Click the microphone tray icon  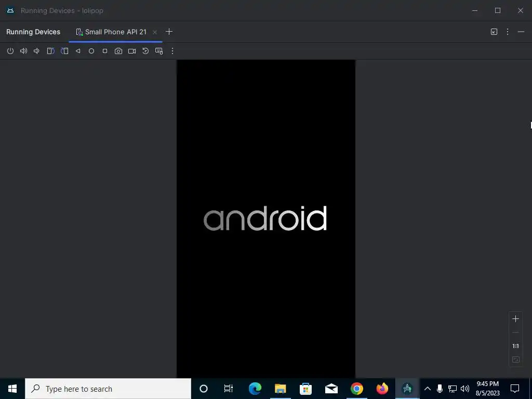(x=440, y=389)
